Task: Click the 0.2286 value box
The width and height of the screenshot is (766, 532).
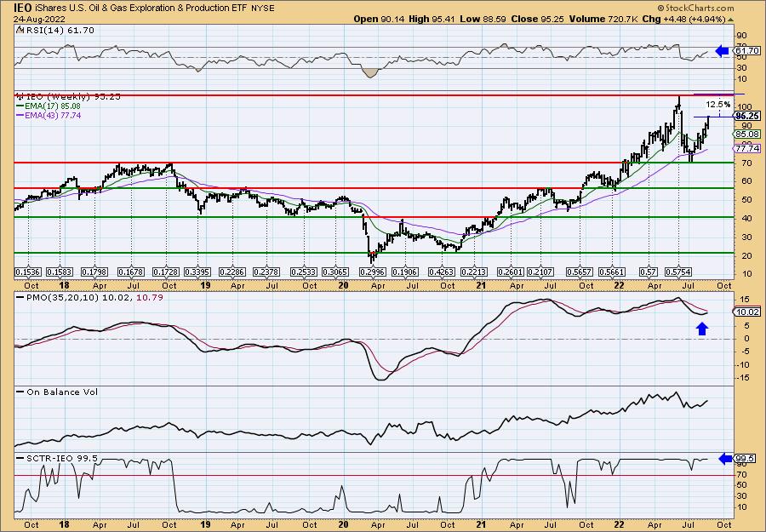Action: coord(232,272)
